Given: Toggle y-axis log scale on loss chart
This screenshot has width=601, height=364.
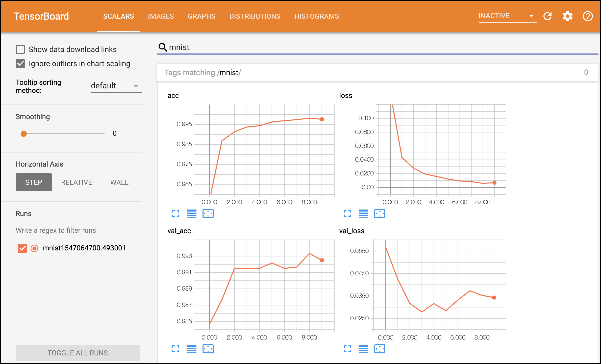Looking at the screenshot, I should pyautogui.click(x=363, y=214).
